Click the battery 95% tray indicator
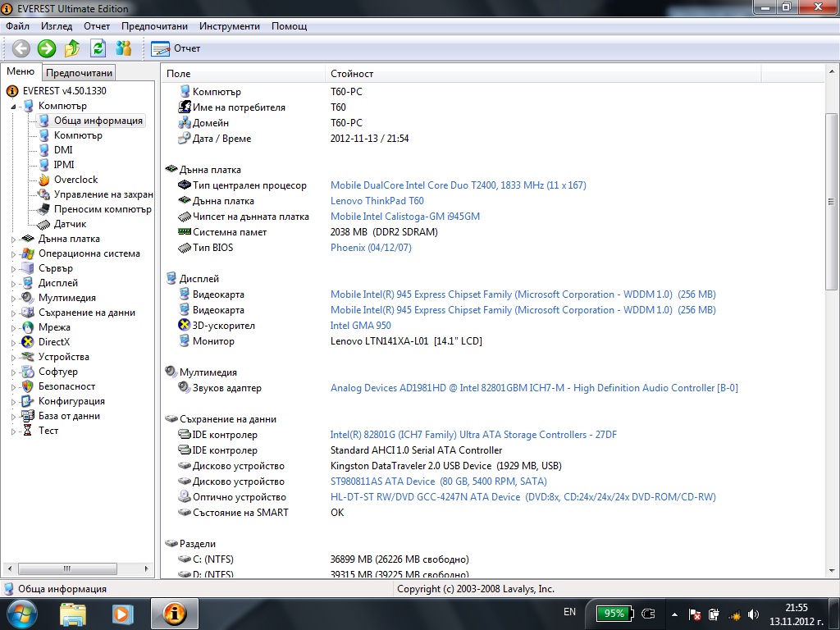 (615, 614)
